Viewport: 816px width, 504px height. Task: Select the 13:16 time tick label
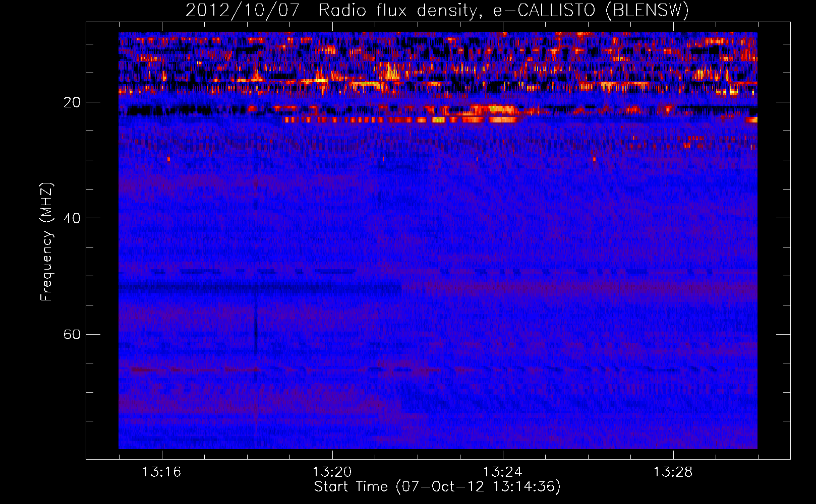tap(161, 472)
